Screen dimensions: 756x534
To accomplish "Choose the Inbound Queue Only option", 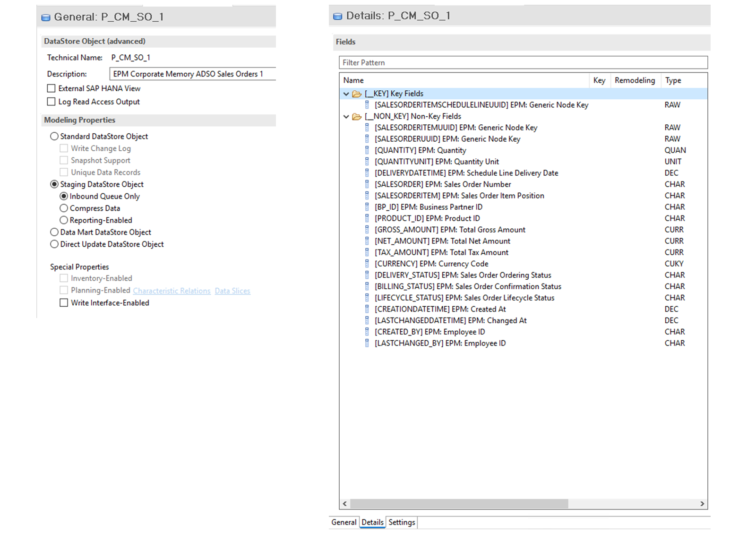I will click(x=64, y=196).
